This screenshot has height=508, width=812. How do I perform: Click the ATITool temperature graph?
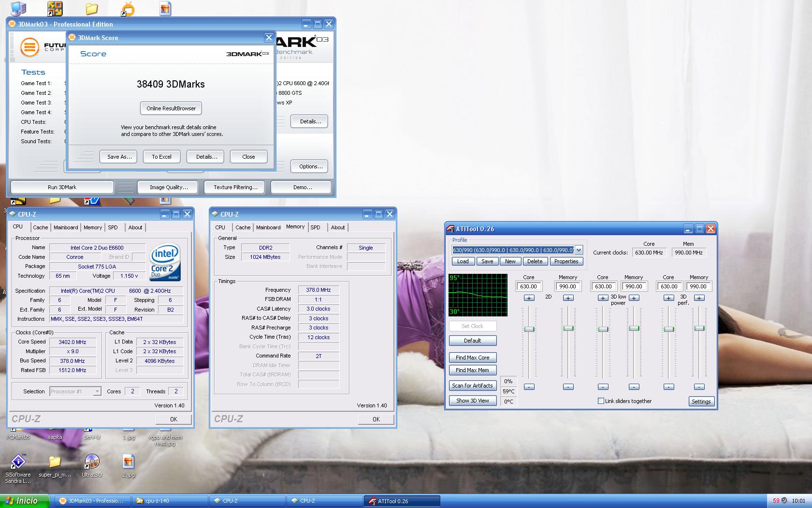[478, 295]
